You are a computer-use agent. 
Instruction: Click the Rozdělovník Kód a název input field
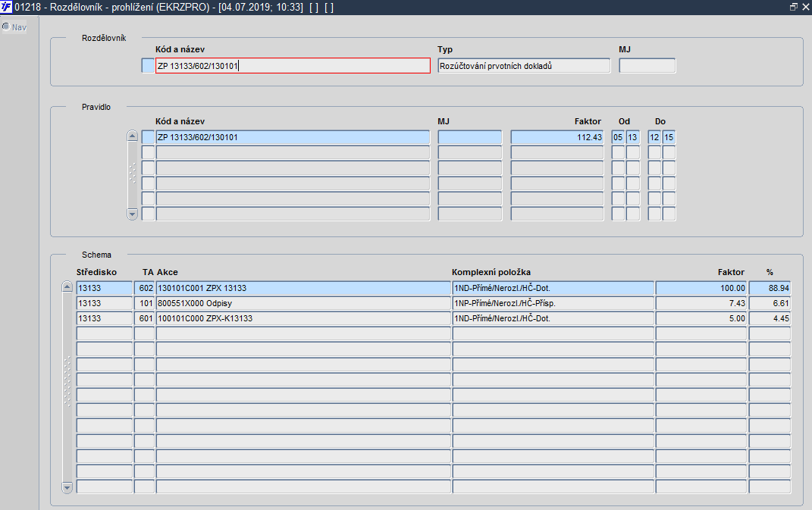point(293,66)
